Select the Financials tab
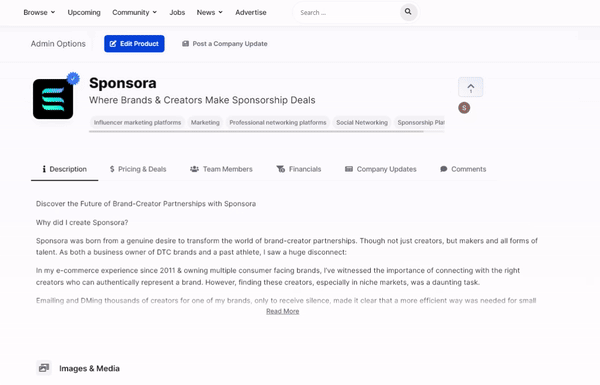 (299, 169)
